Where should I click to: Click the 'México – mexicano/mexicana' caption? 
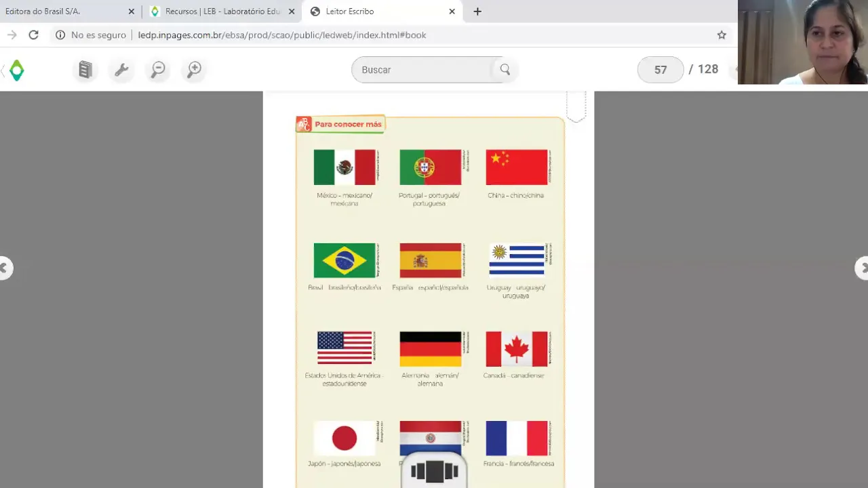click(344, 199)
